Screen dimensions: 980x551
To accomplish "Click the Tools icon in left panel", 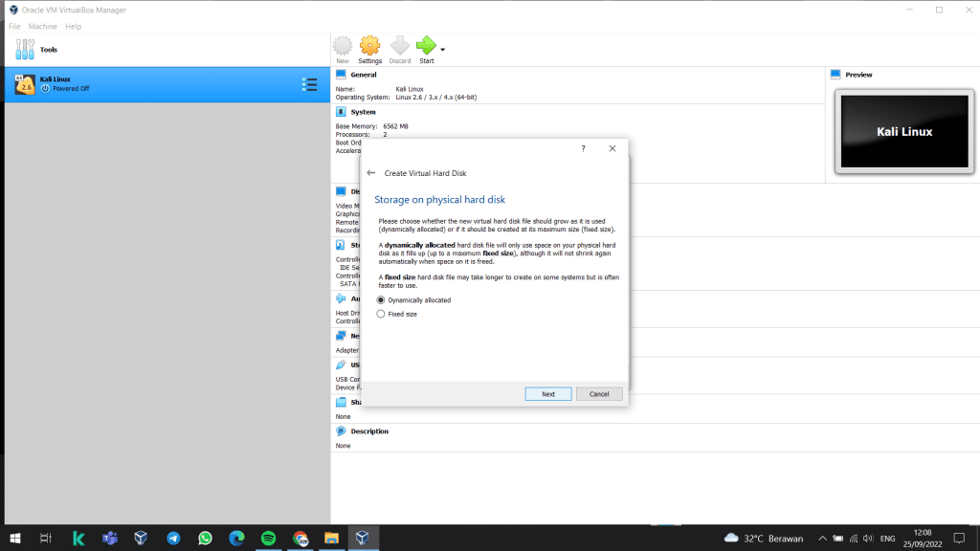I will pyautogui.click(x=25, y=49).
